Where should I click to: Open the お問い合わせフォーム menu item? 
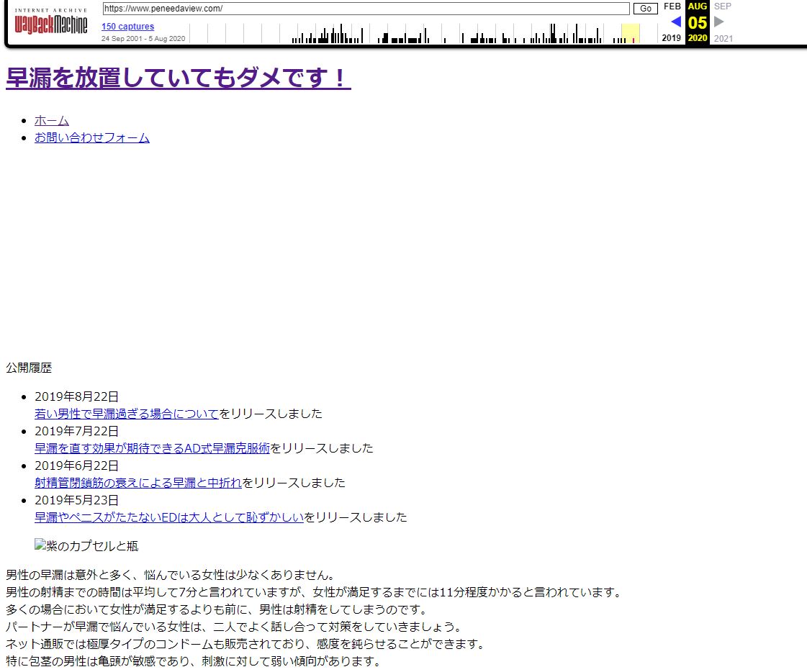[x=92, y=137]
